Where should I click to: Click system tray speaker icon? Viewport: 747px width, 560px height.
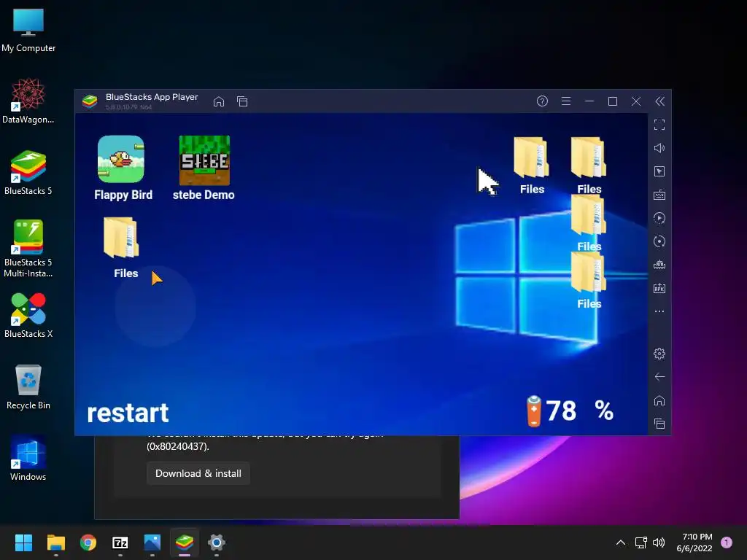659,542
